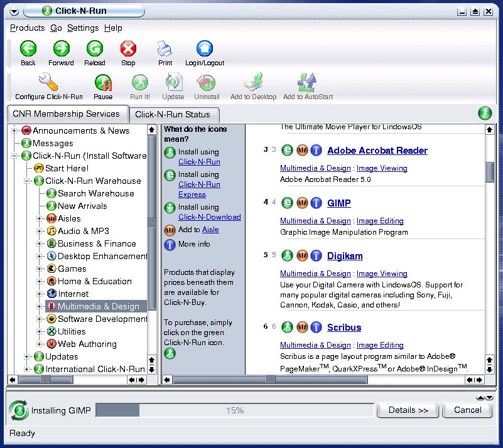Open the Messages tree item

[53, 143]
